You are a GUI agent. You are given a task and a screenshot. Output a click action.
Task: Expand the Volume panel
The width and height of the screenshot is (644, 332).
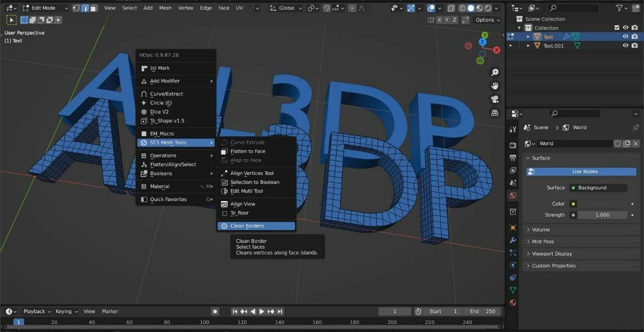pos(582,230)
